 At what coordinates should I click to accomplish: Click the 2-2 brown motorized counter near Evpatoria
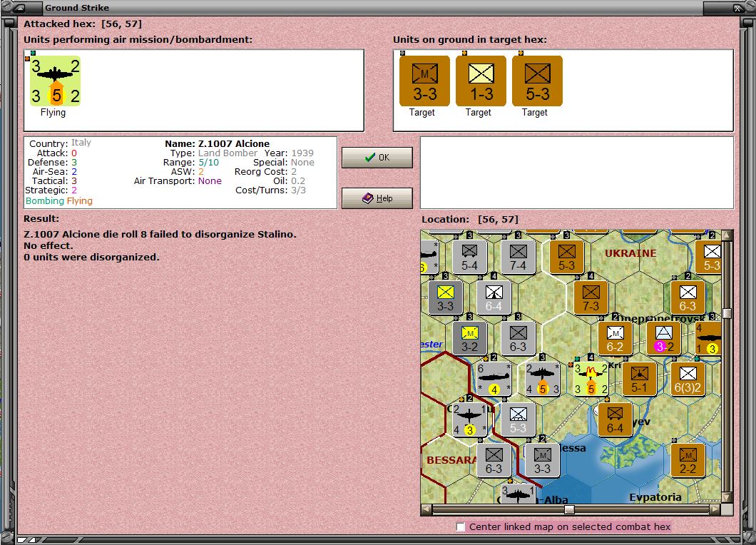(688, 460)
